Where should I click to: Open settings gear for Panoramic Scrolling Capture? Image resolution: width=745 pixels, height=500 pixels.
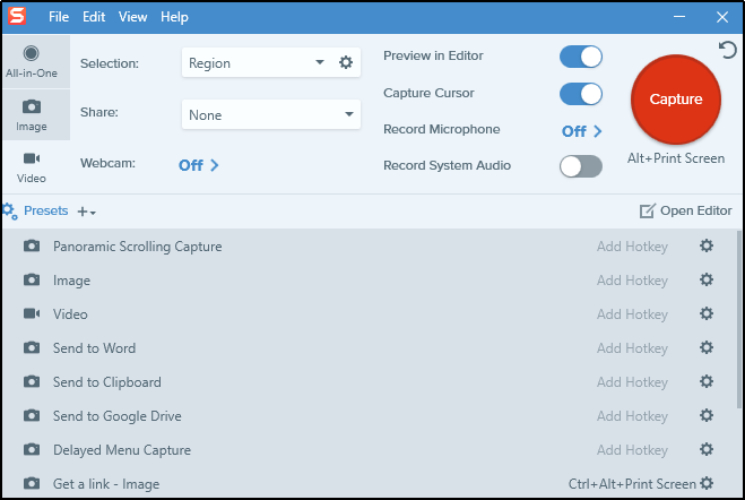pyautogui.click(x=706, y=246)
